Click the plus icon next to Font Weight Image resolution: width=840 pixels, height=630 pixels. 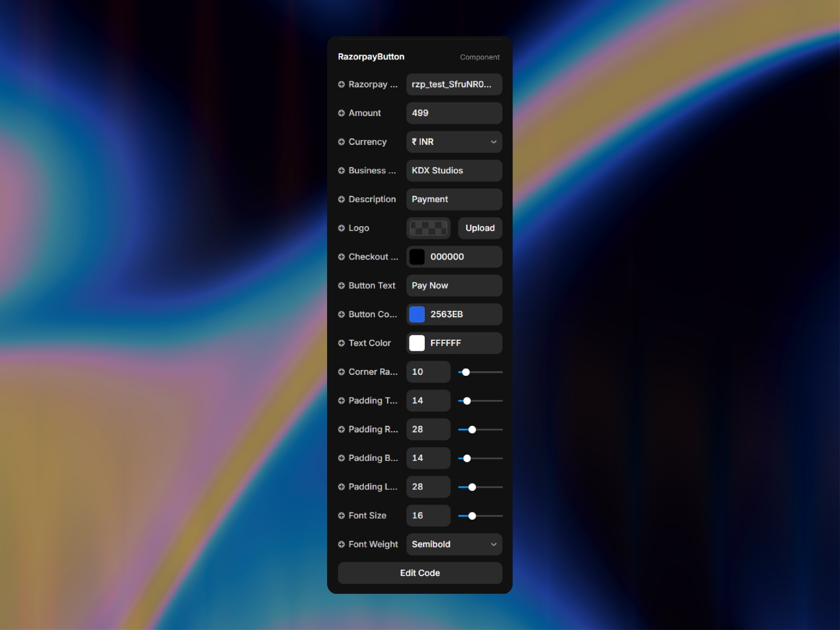tap(341, 544)
